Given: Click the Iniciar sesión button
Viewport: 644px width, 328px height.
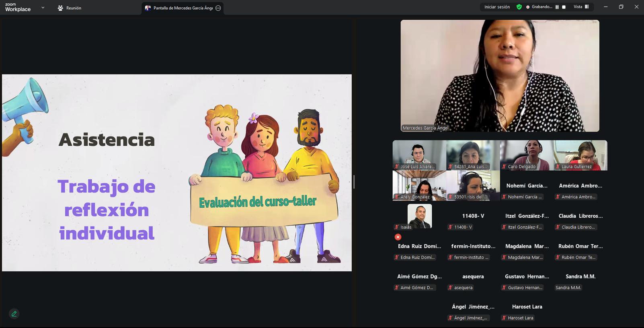Looking at the screenshot, I should point(497,7).
